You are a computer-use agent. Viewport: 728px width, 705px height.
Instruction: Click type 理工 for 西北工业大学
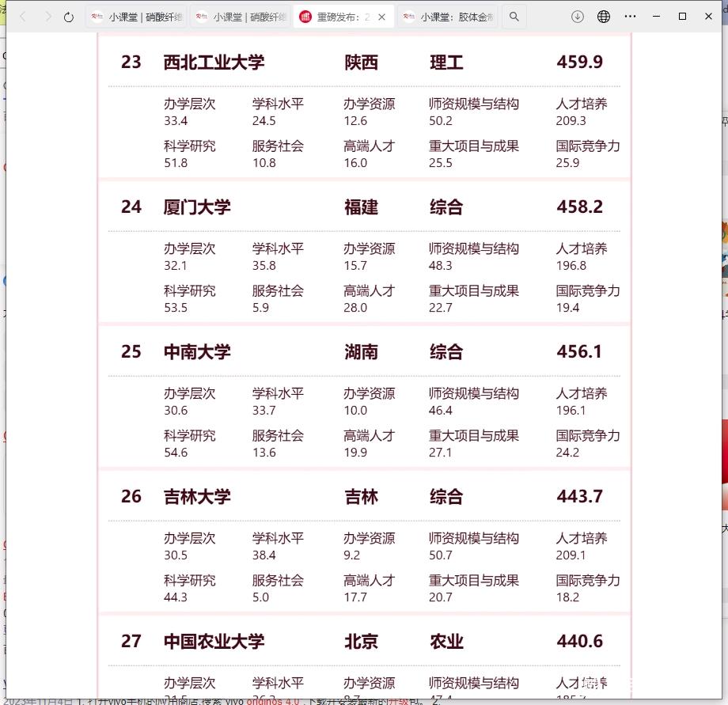click(446, 63)
